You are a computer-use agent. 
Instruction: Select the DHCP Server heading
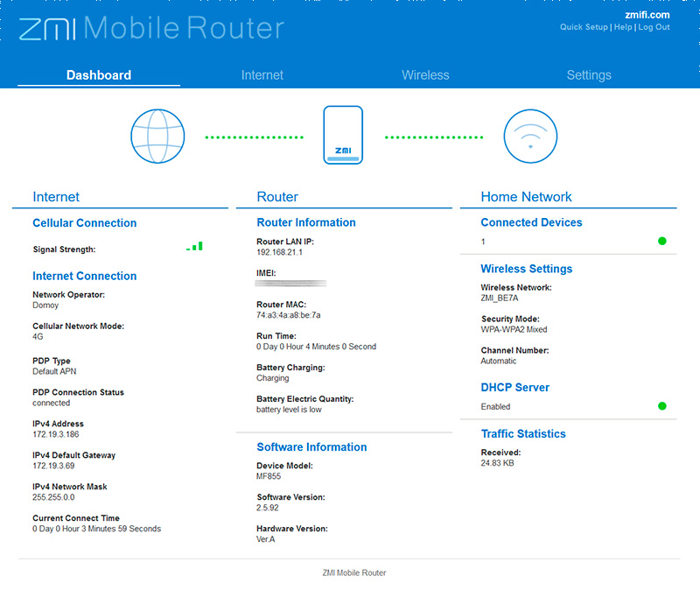click(x=514, y=387)
